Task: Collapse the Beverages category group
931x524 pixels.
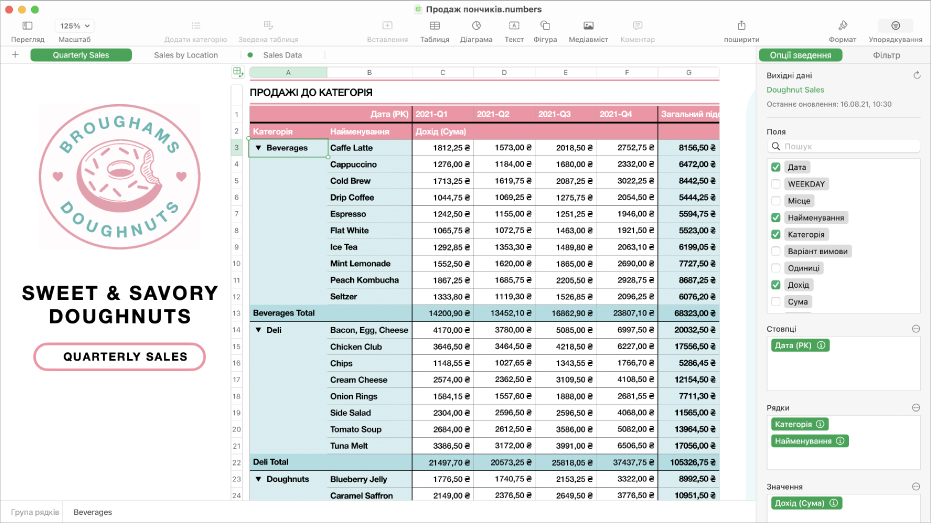Action: click(x=258, y=148)
